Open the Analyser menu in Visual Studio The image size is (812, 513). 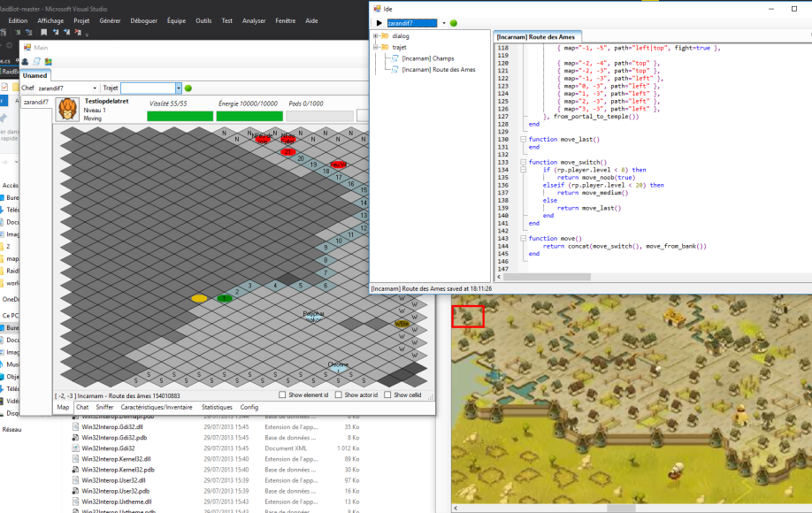[254, 20]
